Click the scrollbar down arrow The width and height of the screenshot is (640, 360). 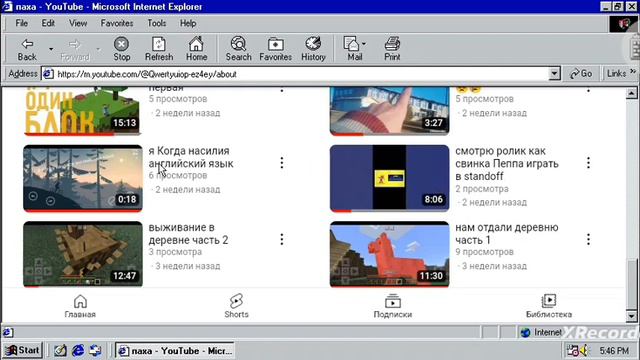point(631,316)
